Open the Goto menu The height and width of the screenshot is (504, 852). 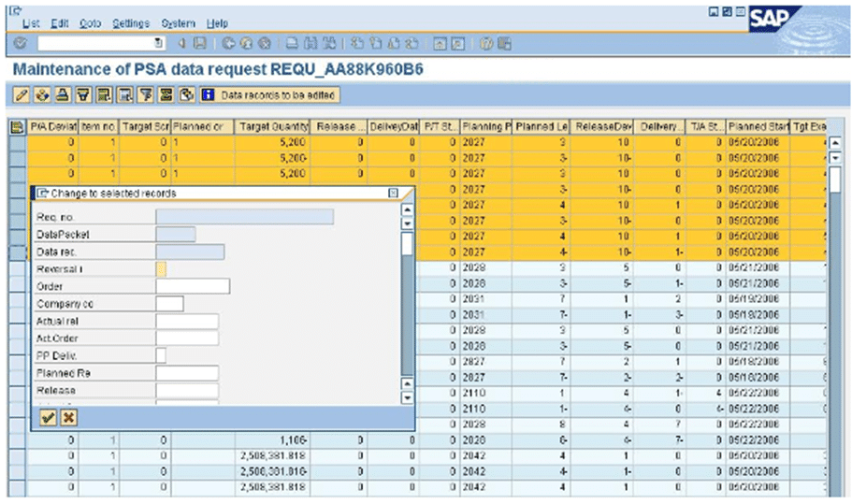pos(90,23)
